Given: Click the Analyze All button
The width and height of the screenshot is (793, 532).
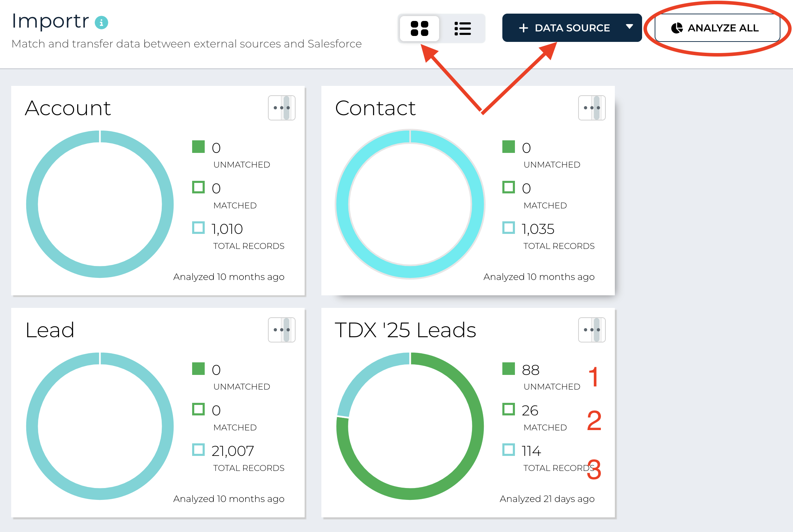Looking at the screenshot, I should tap(717, 28).
